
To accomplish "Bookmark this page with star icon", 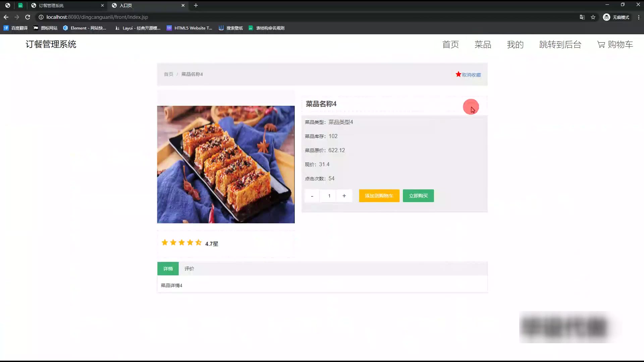I will 593,17.
